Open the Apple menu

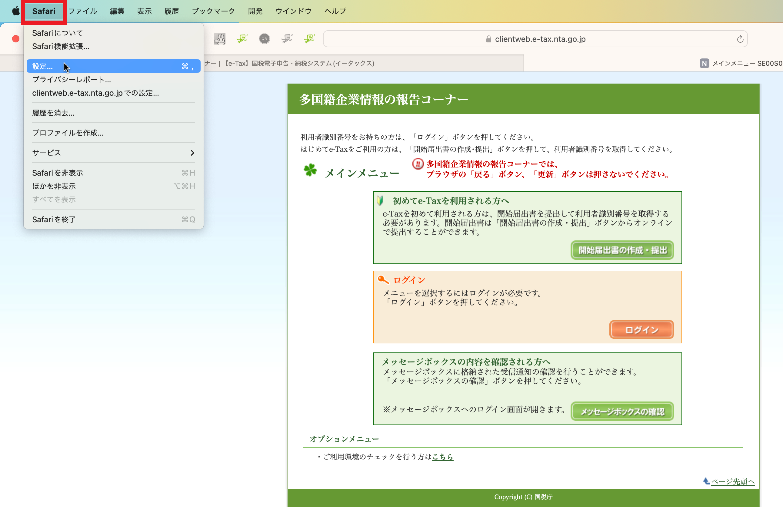(15, 11)
